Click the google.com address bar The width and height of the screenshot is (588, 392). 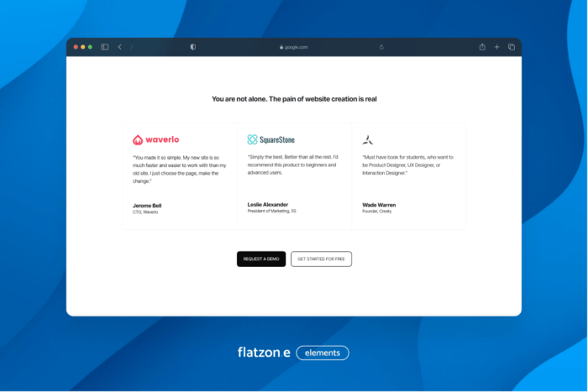(x=294, y=47)
